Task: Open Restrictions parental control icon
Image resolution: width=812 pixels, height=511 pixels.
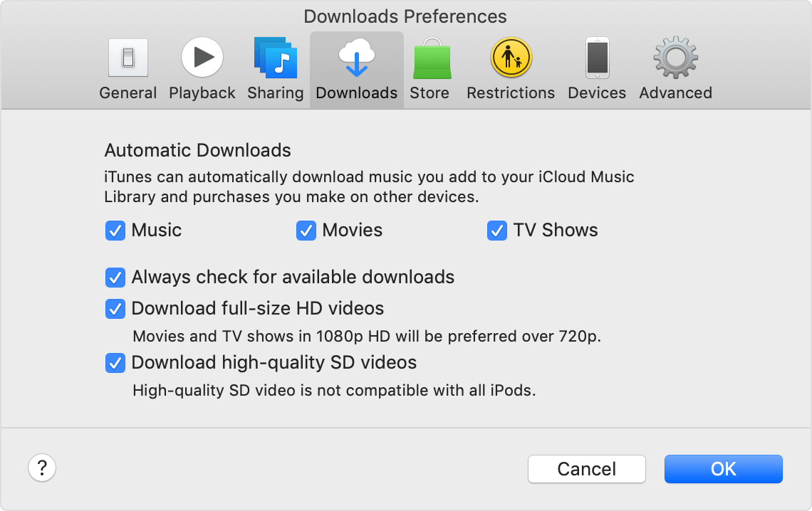Action: point(511,58)
